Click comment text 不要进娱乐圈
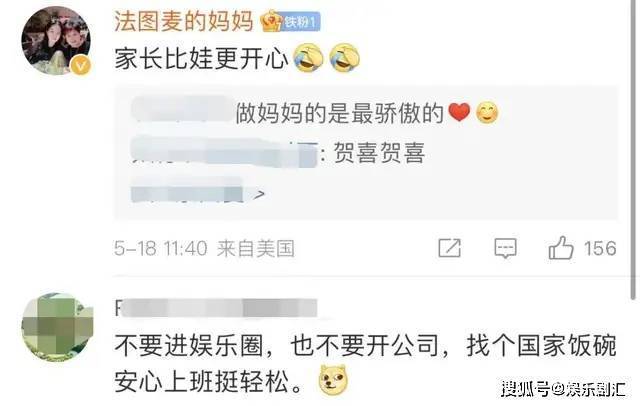The image size is (640, 406). click(x=188, y=346)
